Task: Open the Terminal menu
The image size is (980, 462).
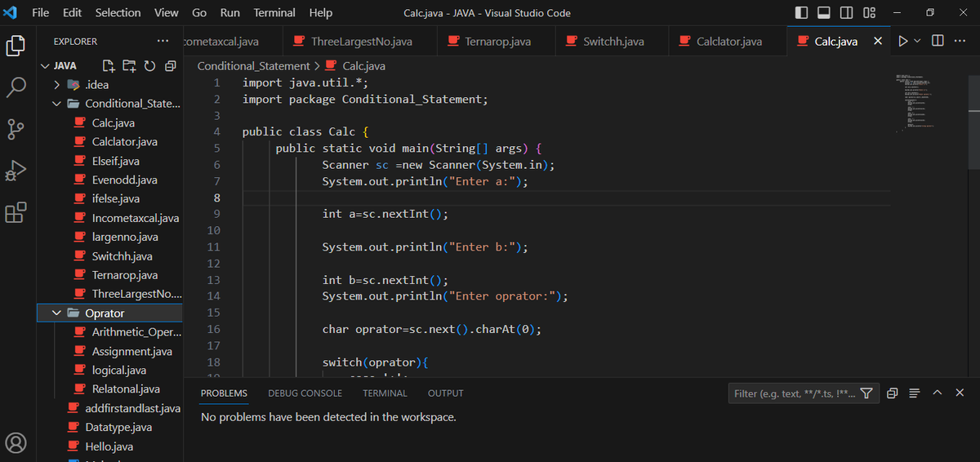Action: (x=274, y=13)
